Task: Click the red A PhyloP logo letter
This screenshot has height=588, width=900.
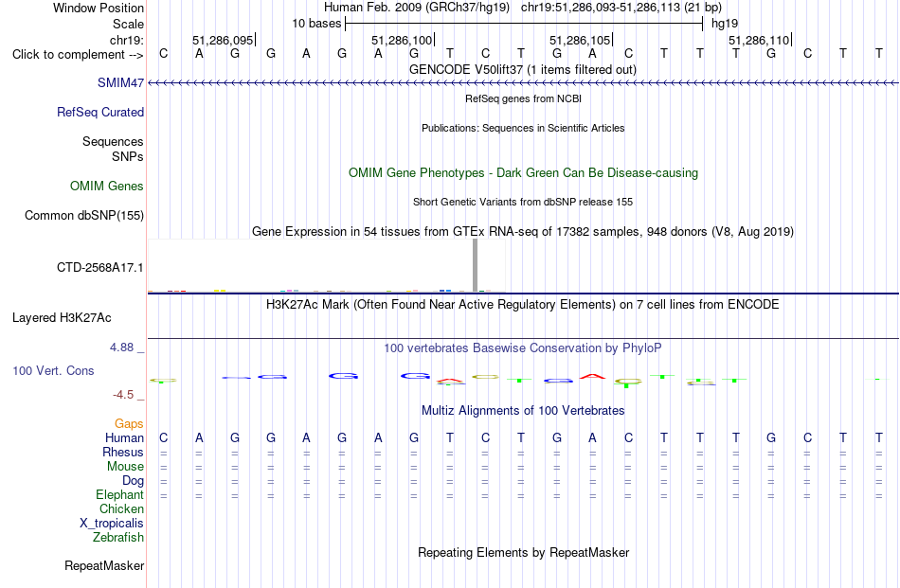Action: 592,376
